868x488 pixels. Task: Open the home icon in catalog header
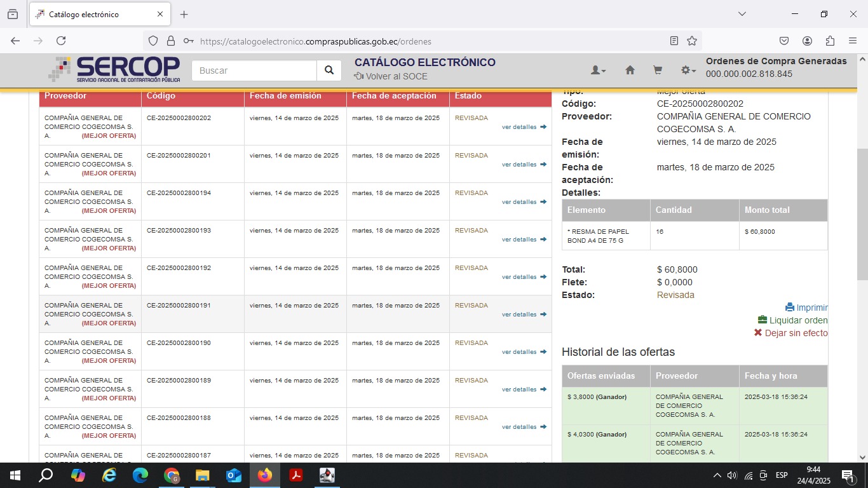coord(630,71)
